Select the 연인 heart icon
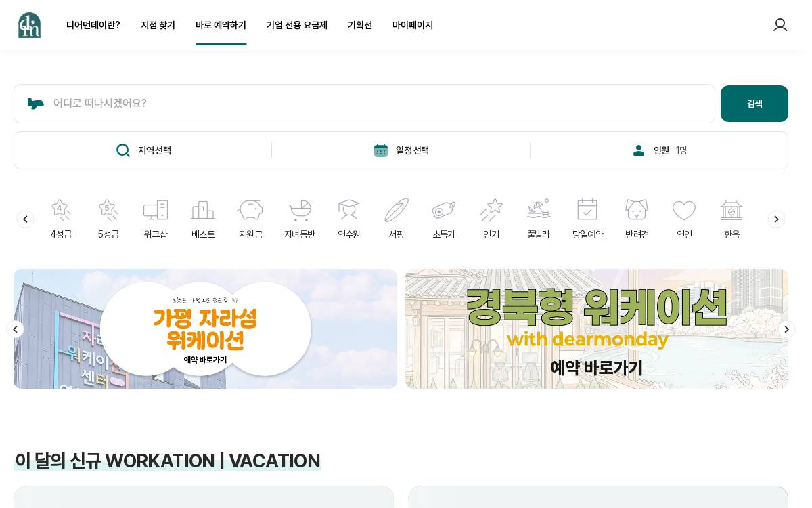This screenshot has height=508, width=812. pos(684,211)
